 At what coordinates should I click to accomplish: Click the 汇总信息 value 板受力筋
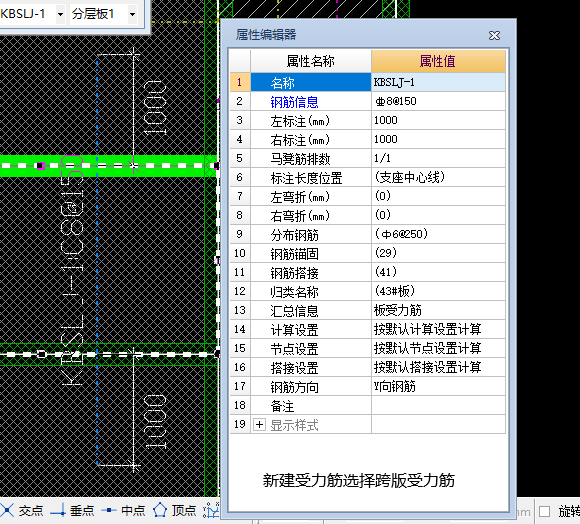(x=438, y=311)
